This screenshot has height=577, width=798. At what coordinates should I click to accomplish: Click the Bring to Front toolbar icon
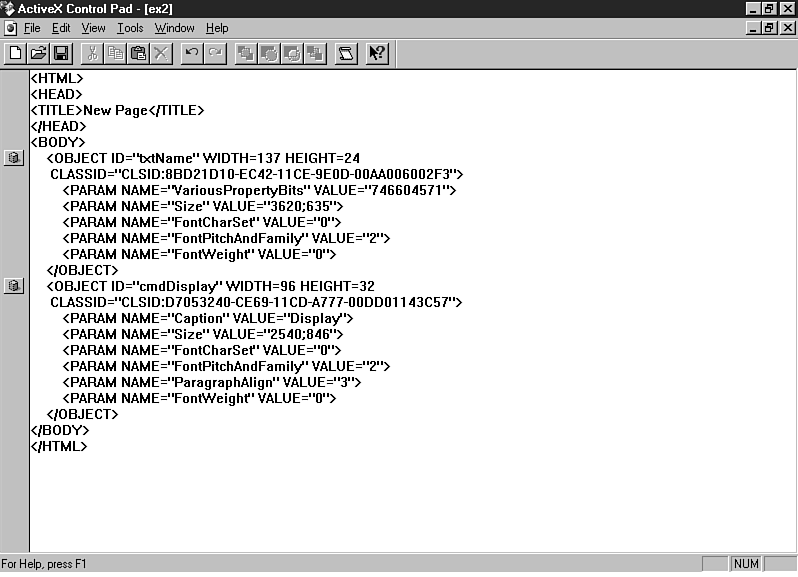(246, 53)
